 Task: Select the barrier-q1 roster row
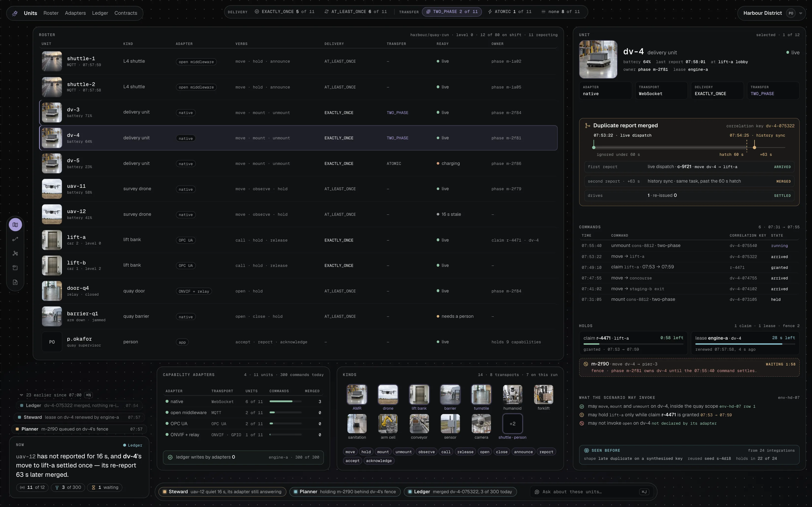tap(298, 316)
